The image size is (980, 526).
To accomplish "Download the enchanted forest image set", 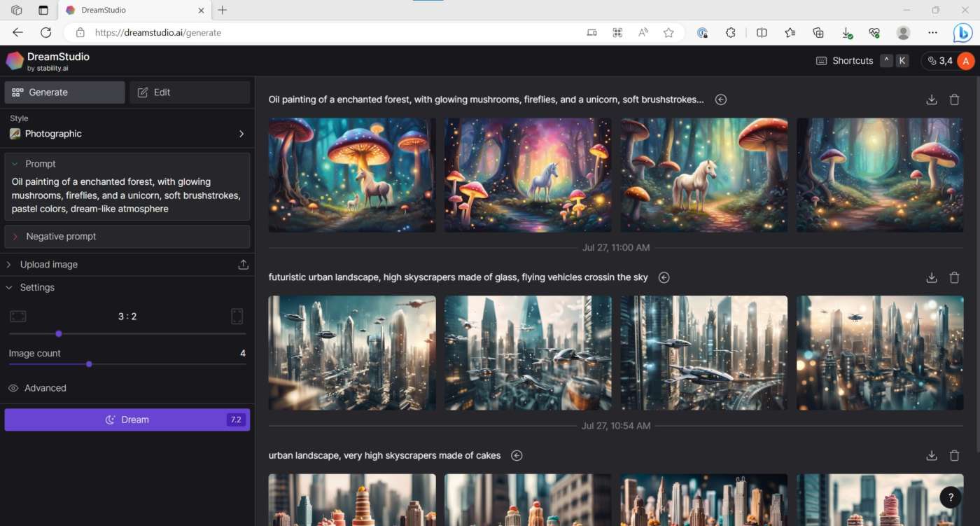I will (x=931, y=99).
